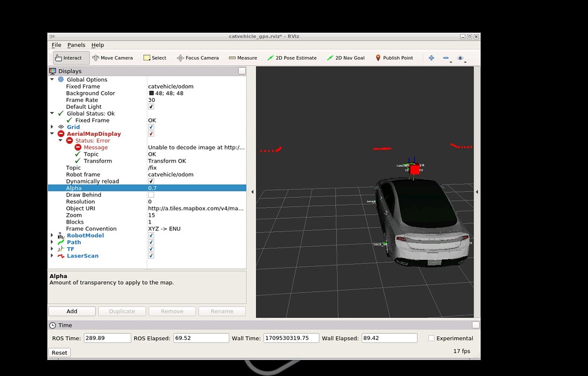This screenshot has height=376, width=588.
Task: Toggle the Default Light checkbox
Action: click(151, 107)
